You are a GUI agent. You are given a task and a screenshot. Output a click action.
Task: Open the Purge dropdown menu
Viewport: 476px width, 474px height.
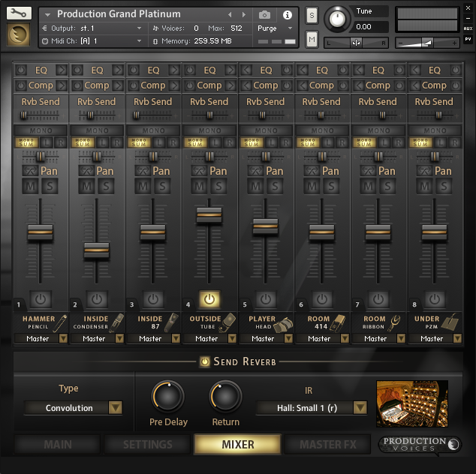coord(275,28)
